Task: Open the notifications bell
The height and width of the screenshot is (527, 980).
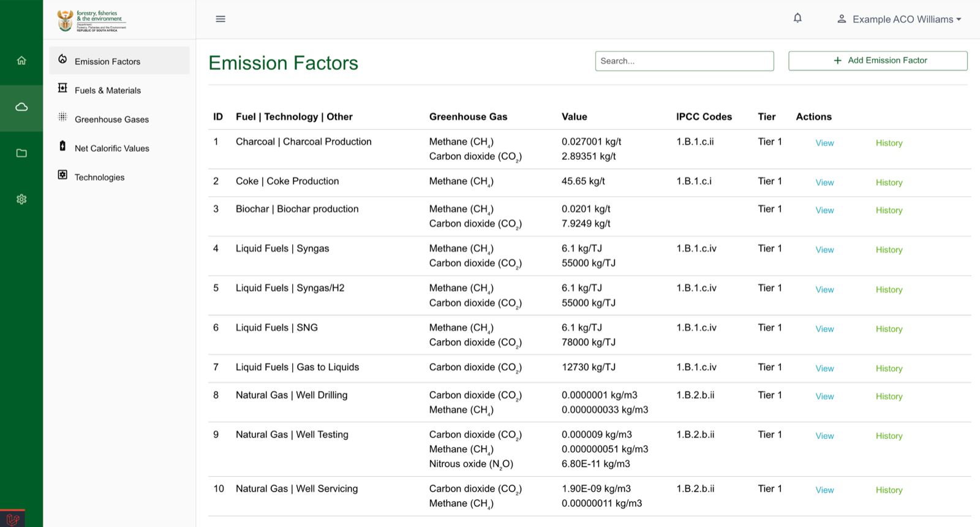Action: [x=797, y=18]
